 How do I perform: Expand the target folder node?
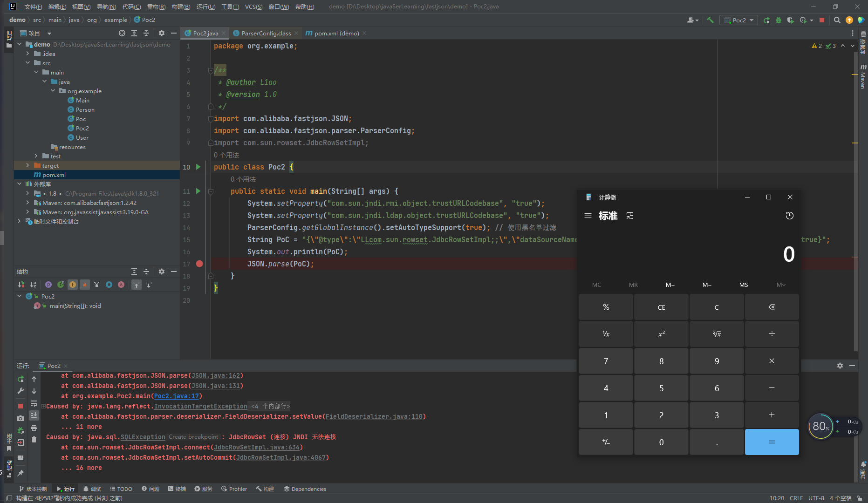27,165
